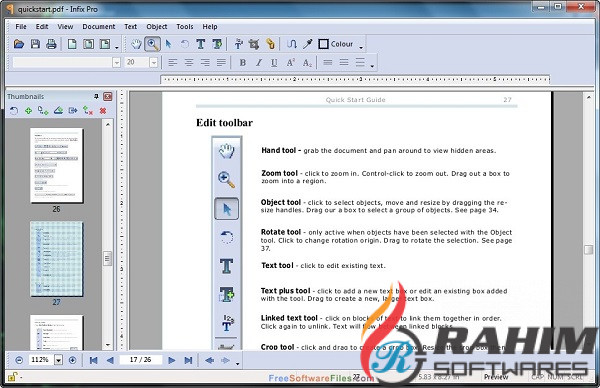The width and height of the screenshot is (600, 388).
Task: Click the remove pages icon with red x
Action: tap(88, 111)
